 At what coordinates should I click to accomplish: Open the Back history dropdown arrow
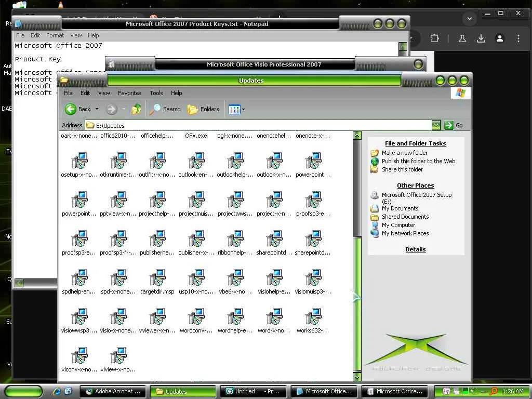[97, 109]
